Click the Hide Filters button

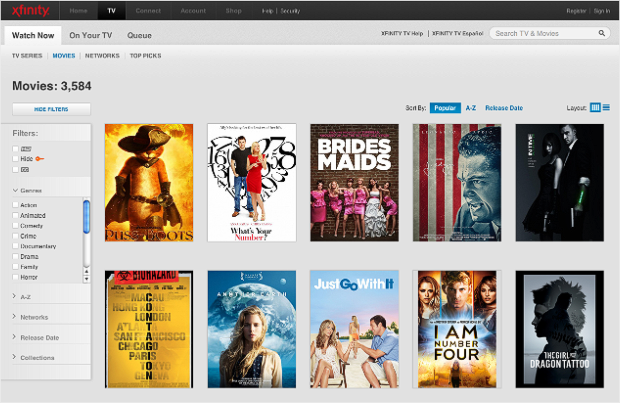click(51, 109)
